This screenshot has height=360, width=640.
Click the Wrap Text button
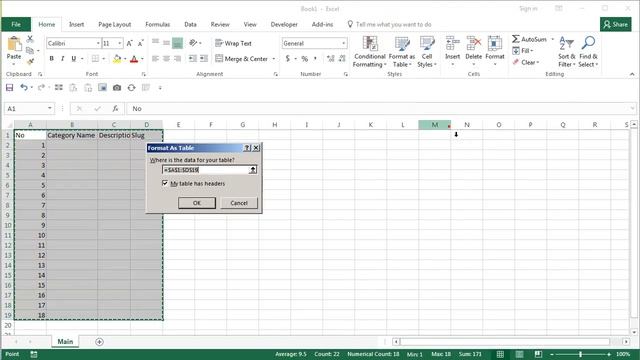click(x=233, y=43)
